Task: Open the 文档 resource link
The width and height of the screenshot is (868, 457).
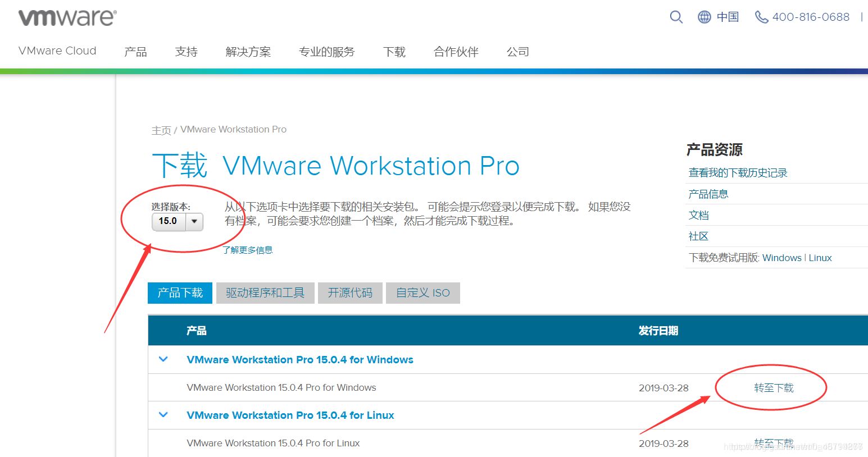Action: pyautogui.click(x=698, y=215)
